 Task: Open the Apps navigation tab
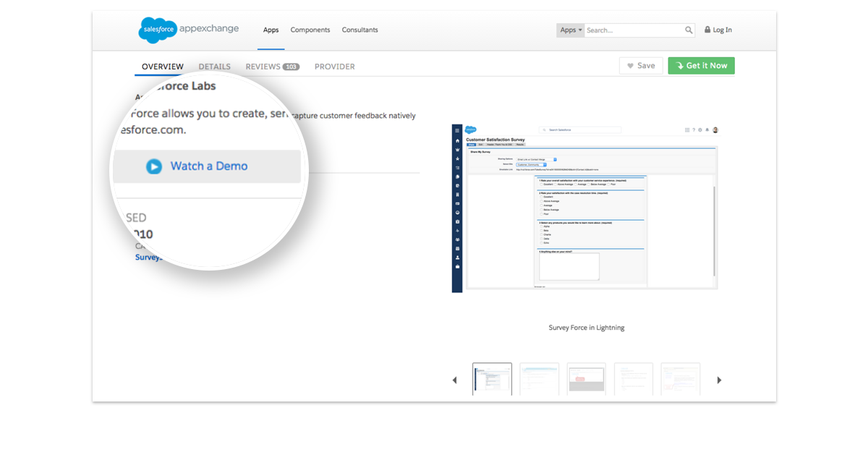pyautogui.click(x=271, y=30)
